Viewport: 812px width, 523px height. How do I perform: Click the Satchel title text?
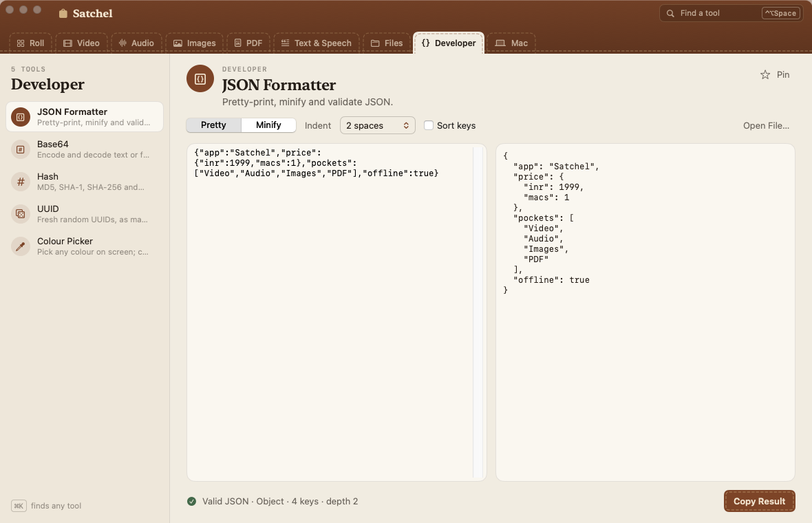(93, 14)
